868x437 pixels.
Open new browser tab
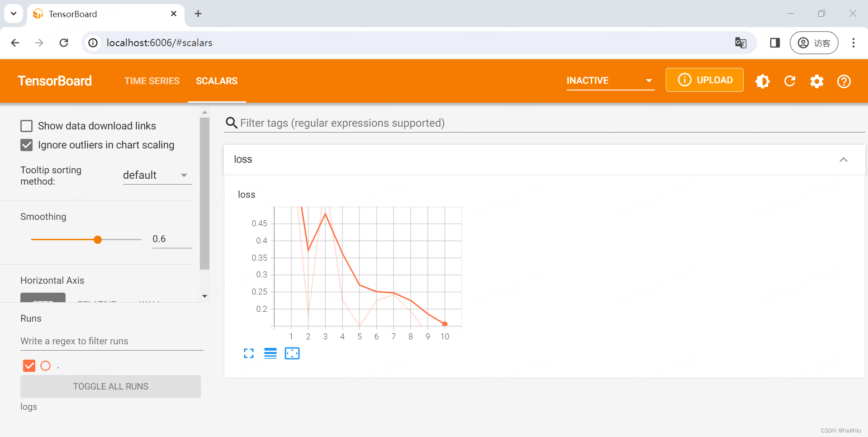tap(198, 14)
